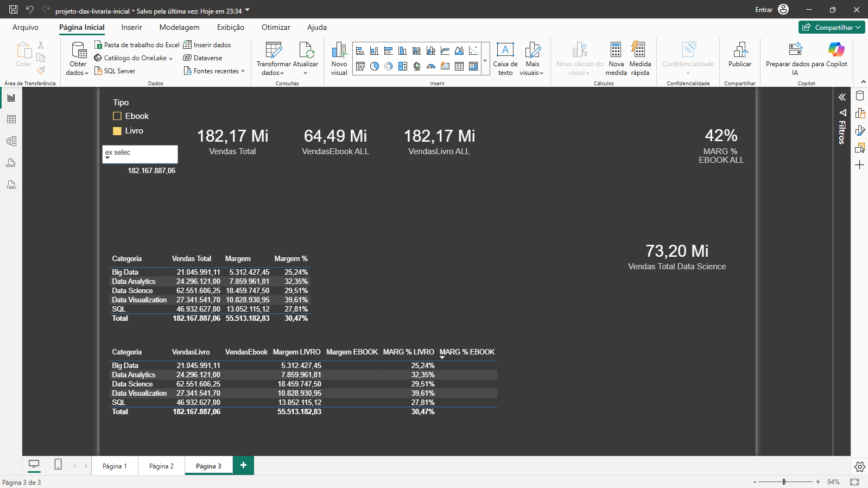
Task: Insert a slicer visual
Action: (360, 66)
